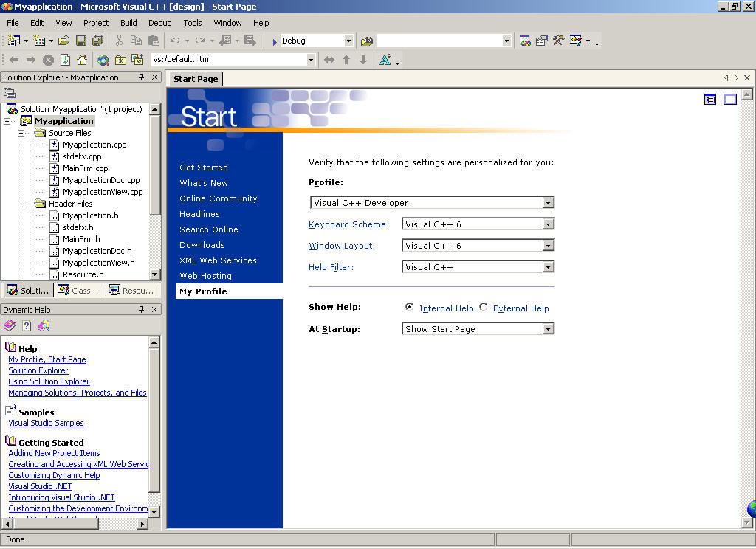The image size is (756, 549).
Task: Open the Debug menu
Action: coord(159,23)
